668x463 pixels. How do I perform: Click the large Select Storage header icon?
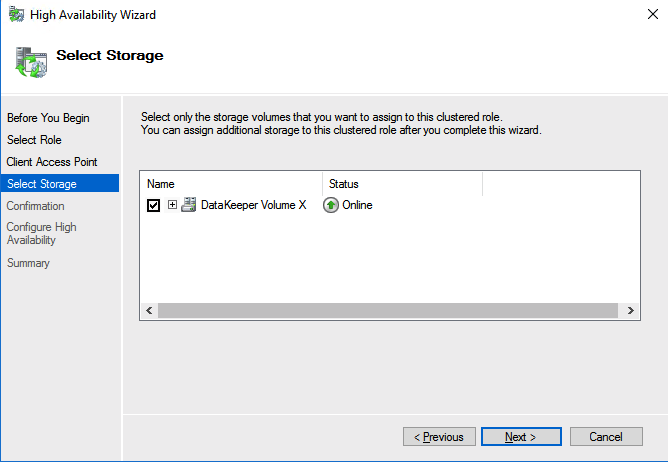[31, 61]
